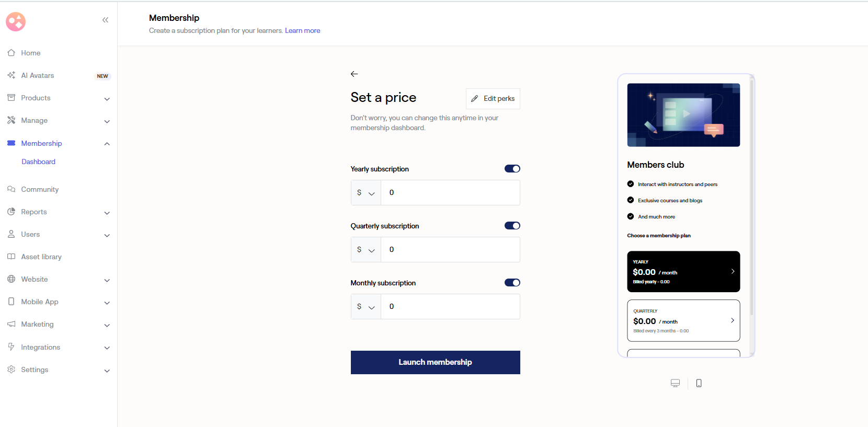Switch preview to mobile view icon
Screen dimensions: 868x427
[x=699, y=383]
